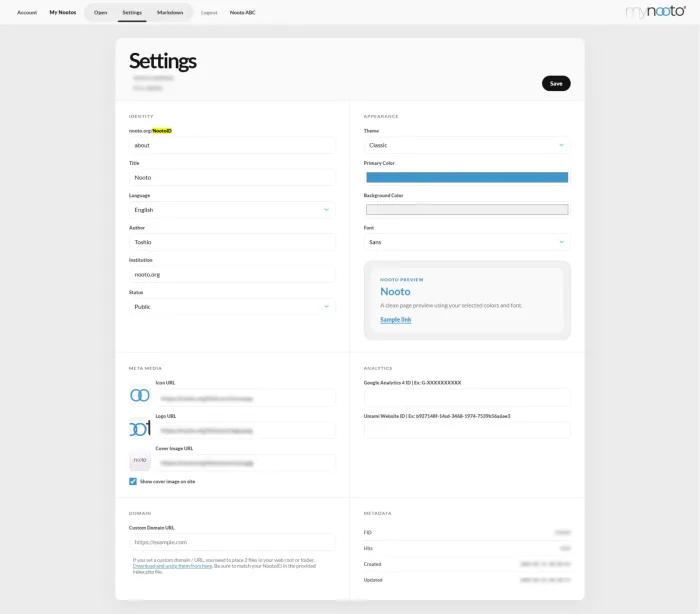Click the Updated metadata row label
This screenshot has height=614, width=700.
click(x=373, y=580)
